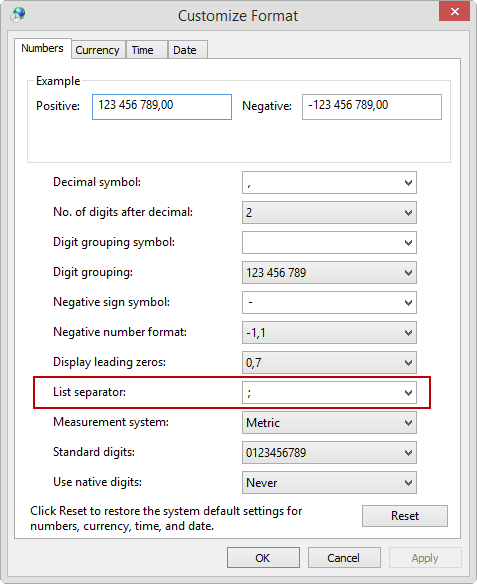This screenshot has width=477, height=584.
Task: Expand Display leading zeros dropdown
Action: point(329,362)
